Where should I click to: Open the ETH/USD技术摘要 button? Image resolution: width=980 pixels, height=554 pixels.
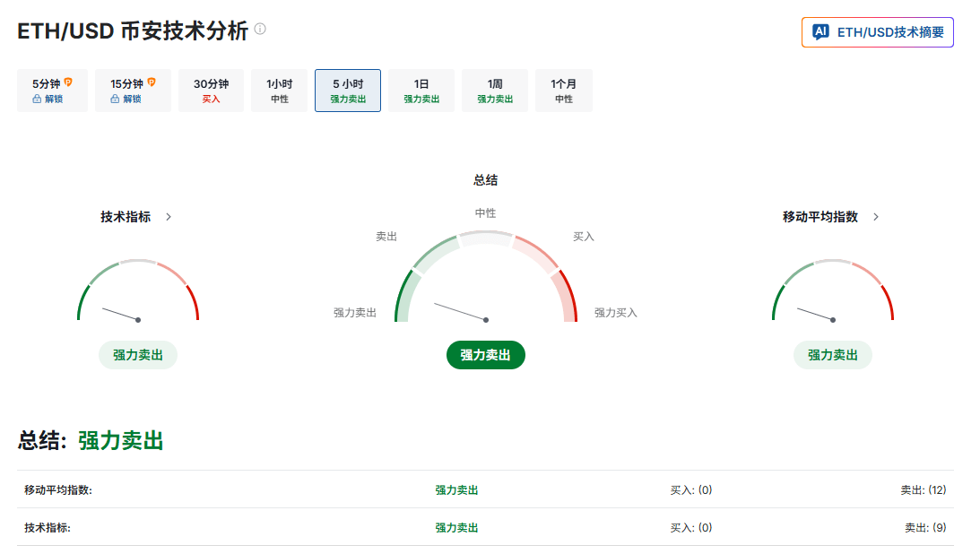[878, 32]
